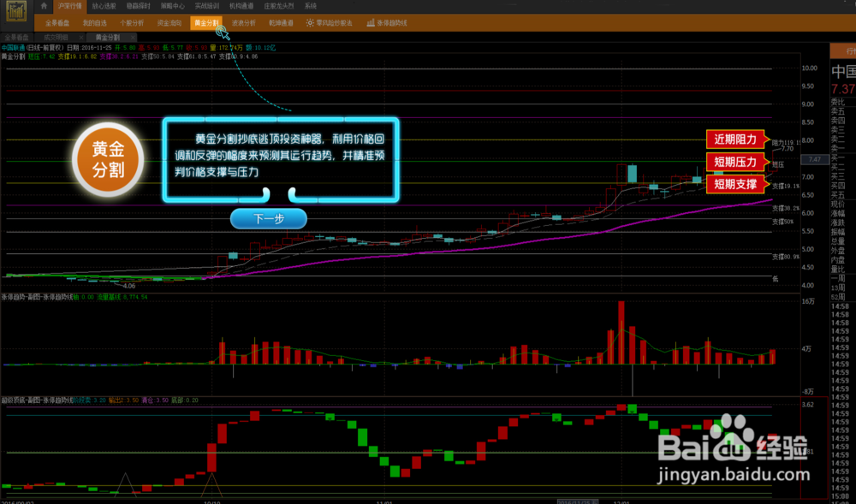Click the bar-chart icon beside 涨停趋势线
Viewport: 856px width, 504px height.
(x=371, y=23)
